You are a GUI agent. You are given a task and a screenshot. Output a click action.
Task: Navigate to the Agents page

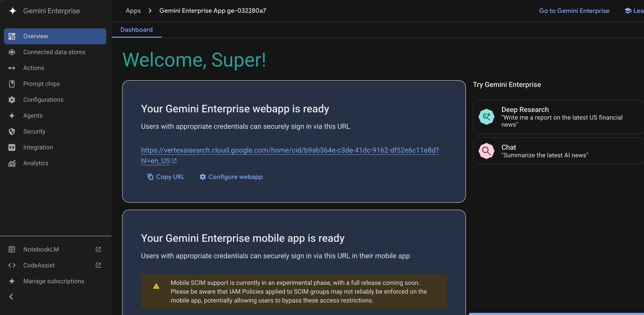55,116
